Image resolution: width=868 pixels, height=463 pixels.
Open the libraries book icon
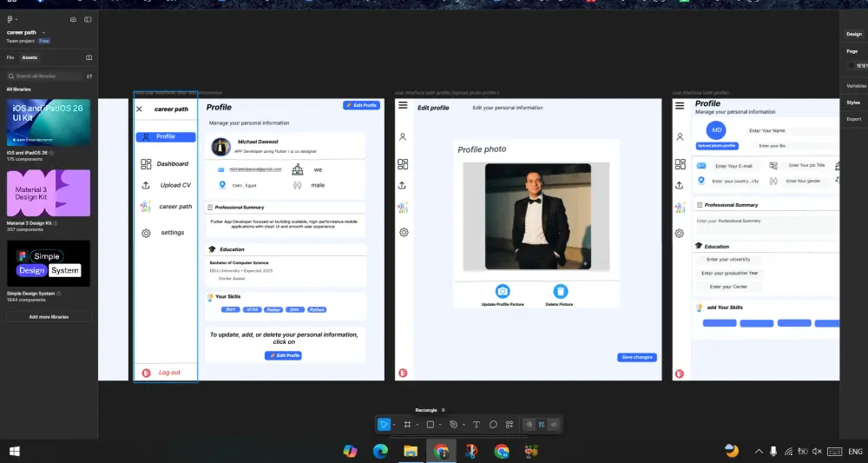(x=89, y=57)
